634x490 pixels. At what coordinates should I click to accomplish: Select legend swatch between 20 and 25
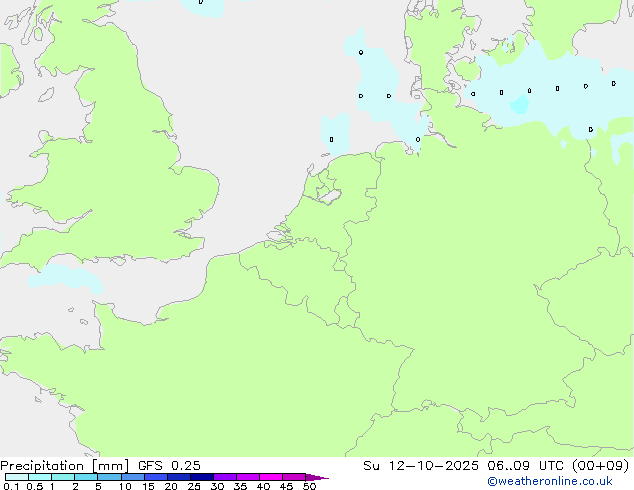click(x=179, y=477)
